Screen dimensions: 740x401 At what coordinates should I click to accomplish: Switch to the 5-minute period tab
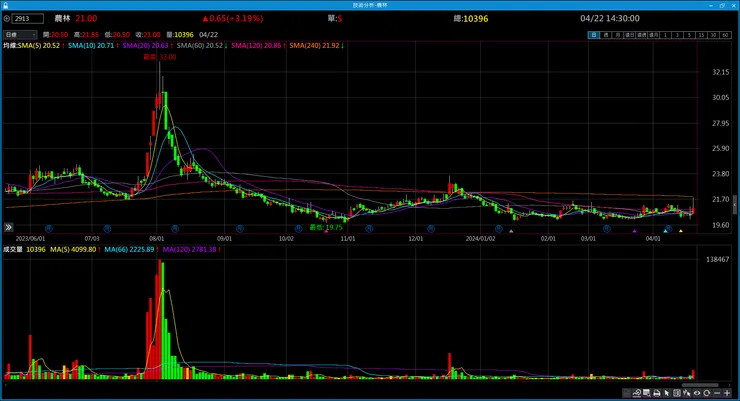(x=690, y=35)
